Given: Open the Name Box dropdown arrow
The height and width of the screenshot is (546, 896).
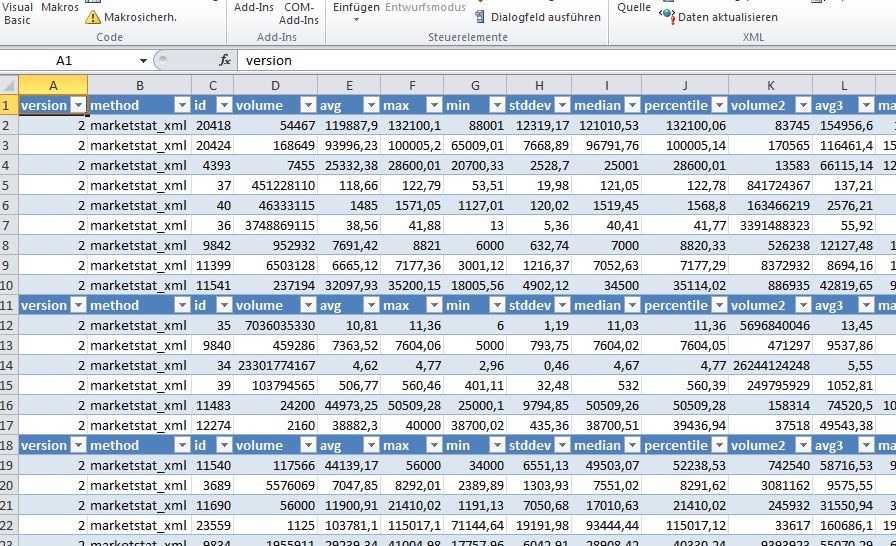Looking at the screenshot, I should 144,61.
